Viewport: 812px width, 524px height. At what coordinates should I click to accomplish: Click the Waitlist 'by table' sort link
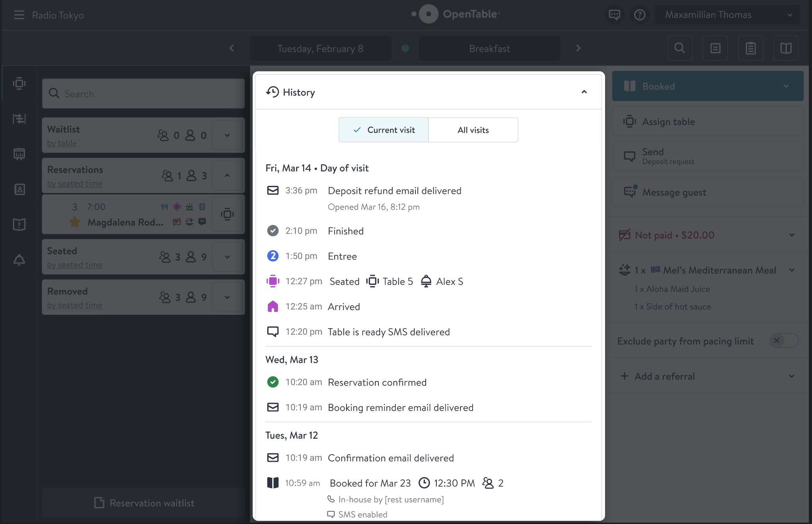point(63,143)
